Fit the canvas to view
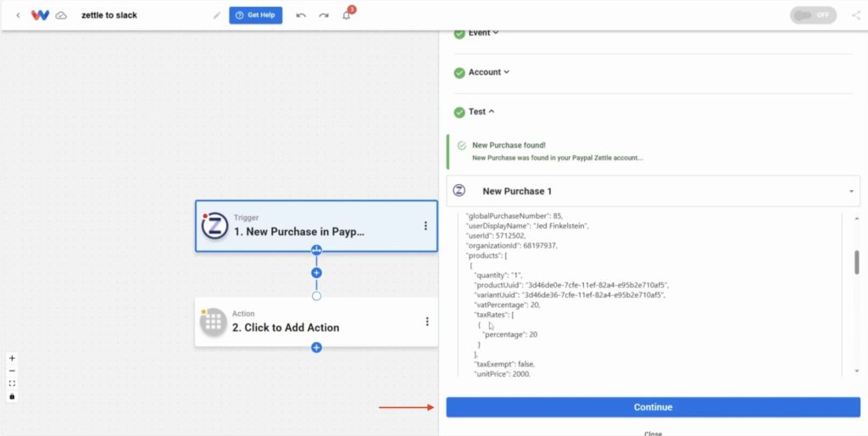Screen dimensions: 868x436 pyautogui.click(x=12, y=384)
